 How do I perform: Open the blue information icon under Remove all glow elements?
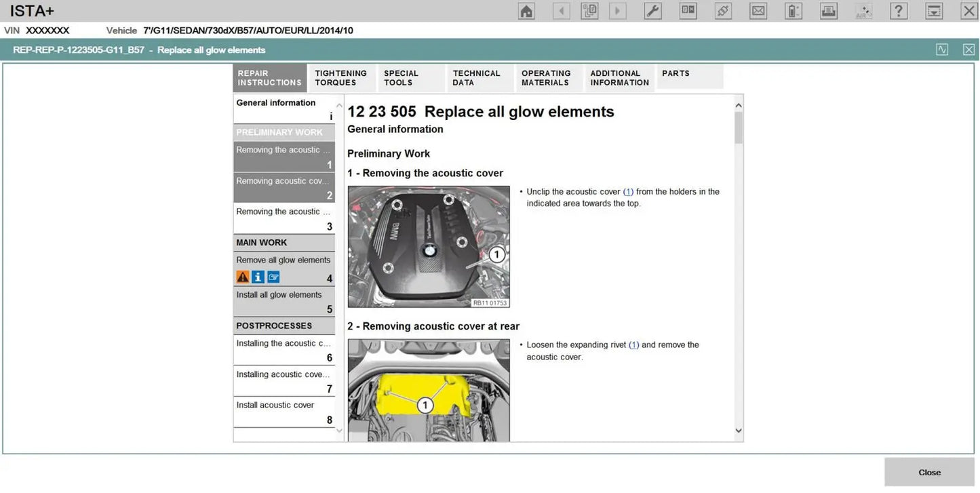258,277
